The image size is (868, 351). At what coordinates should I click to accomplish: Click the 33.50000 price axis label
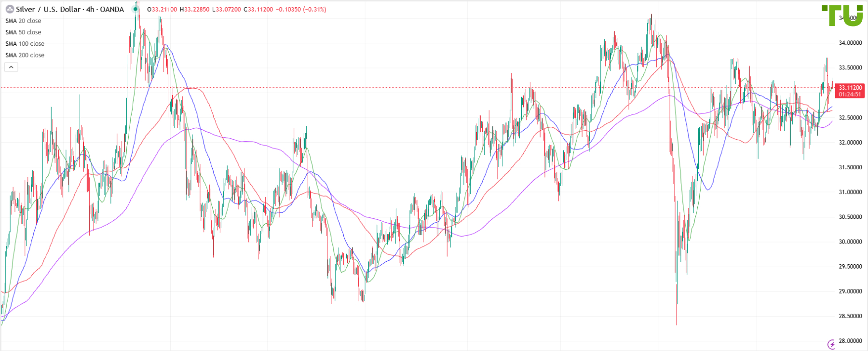(x=850, y=68)
